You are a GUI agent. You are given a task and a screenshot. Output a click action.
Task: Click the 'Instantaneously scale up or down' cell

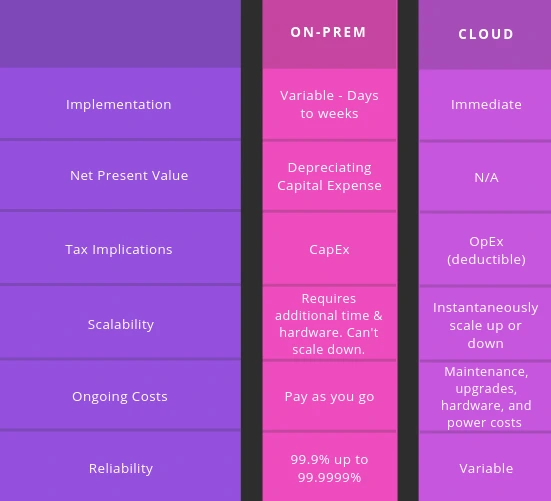click(485, 324)
